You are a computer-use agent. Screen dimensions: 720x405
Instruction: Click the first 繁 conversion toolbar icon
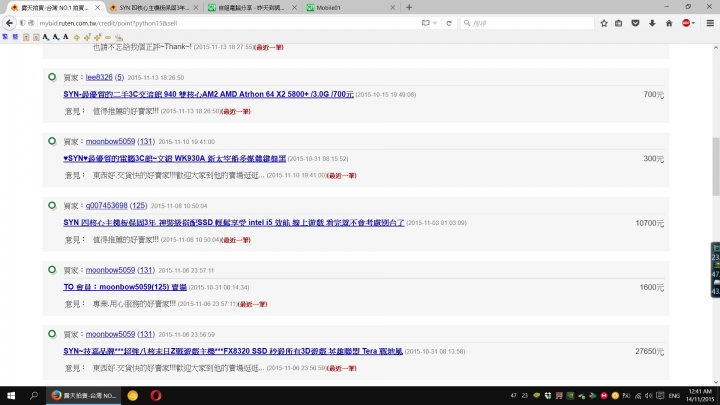(5, 37)
